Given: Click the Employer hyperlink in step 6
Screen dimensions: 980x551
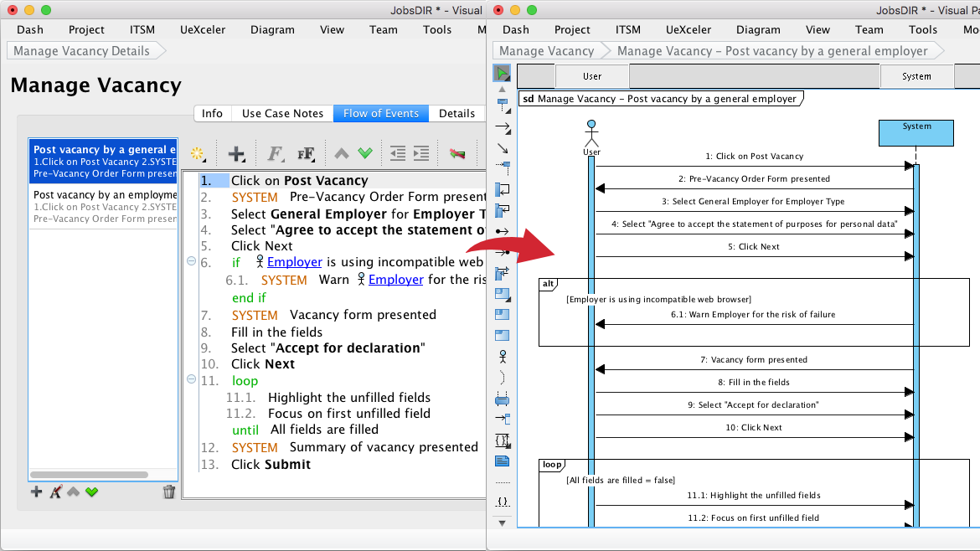Looking at the screenshot, I should point(294,261).
